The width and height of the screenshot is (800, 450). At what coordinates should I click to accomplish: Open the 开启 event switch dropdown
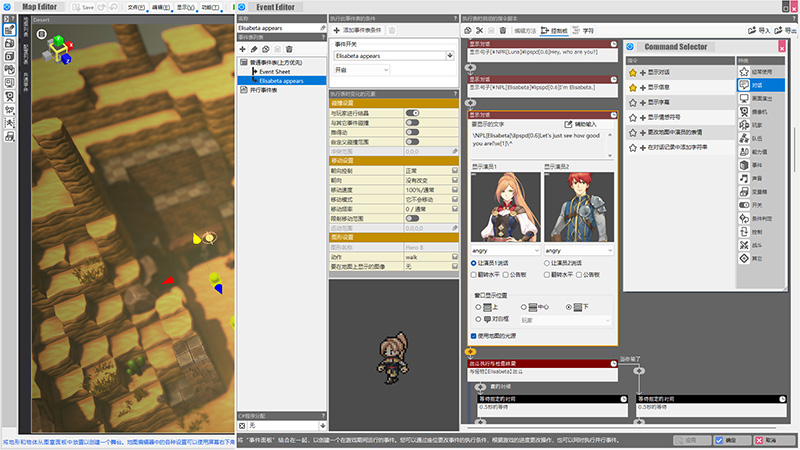pyautogui.click(x=361, y=70)
